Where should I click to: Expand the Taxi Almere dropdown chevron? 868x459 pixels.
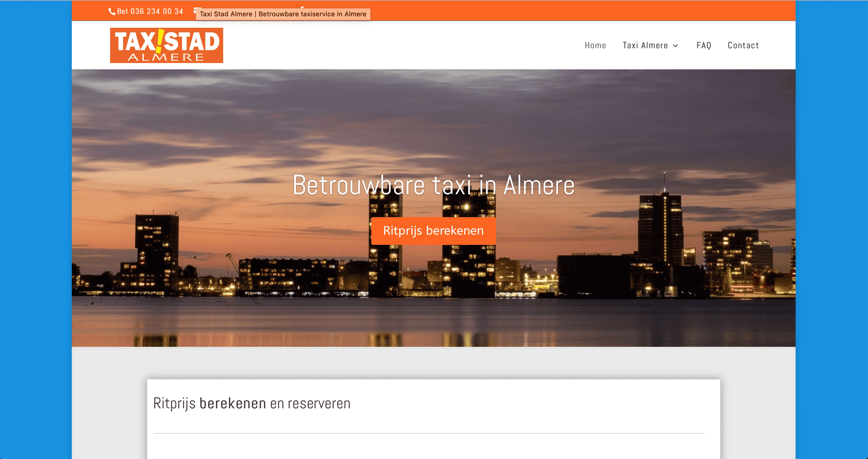point(675,46)
